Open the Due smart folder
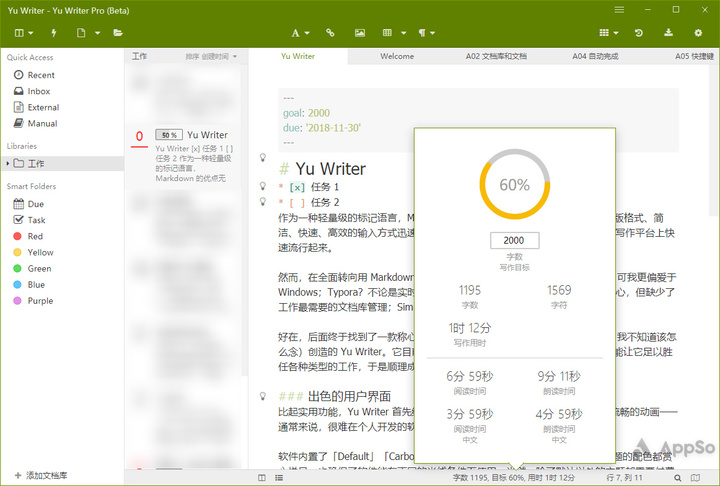720x486 pixels. 29,204
